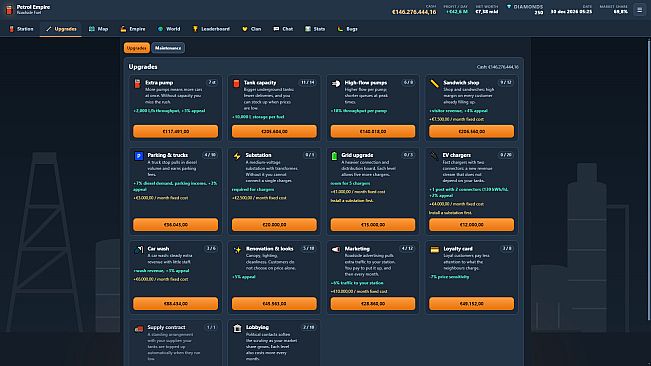Select the orange Upgrades sub-tab
The image size is (651, 366).
(137, 48)
